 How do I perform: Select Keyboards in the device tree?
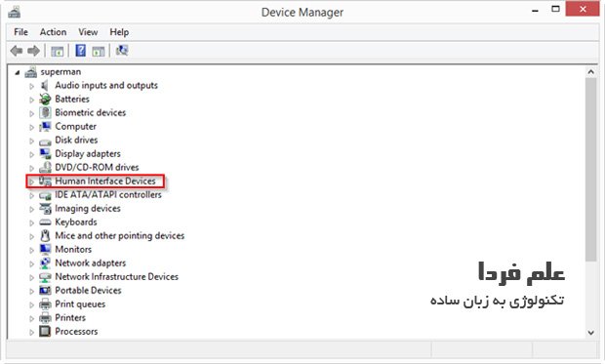click(x=76, y=222)
